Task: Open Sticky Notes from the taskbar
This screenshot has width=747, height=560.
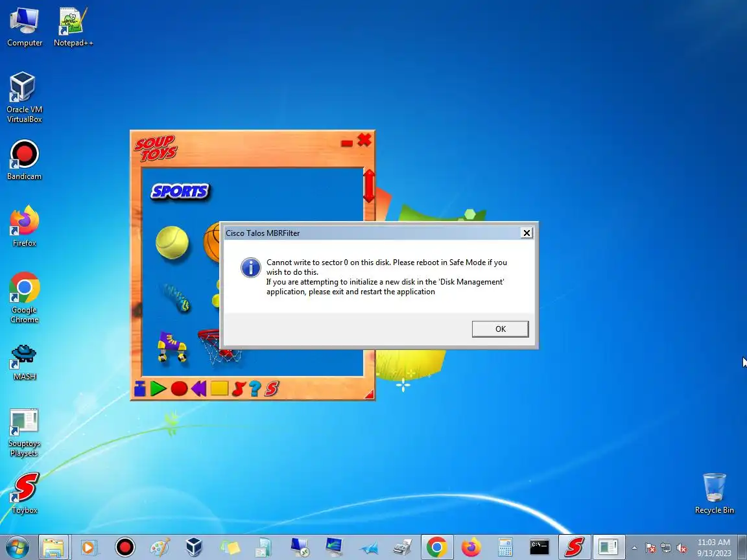Action: pyautogui.click(x=230, y=547)
